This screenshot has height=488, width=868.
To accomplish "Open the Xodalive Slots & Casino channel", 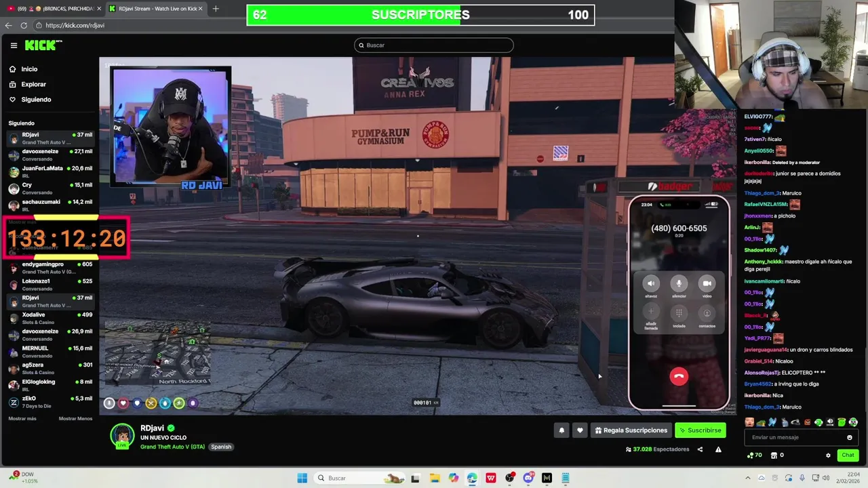I will [x=50, y=318].
